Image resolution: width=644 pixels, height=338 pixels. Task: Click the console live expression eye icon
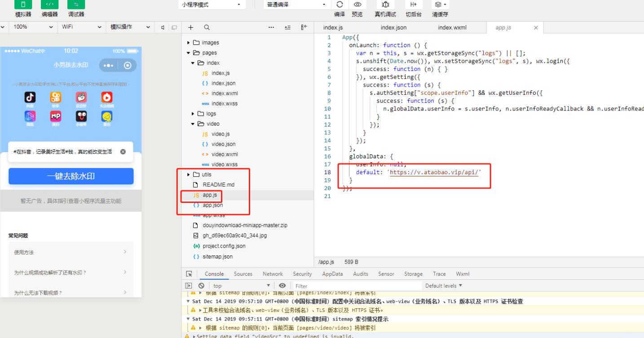[282, 285]
